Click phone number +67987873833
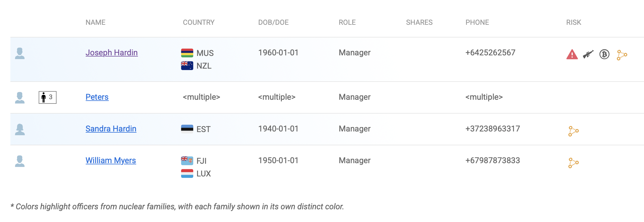The image size is (644, 222). coord(493,160)
